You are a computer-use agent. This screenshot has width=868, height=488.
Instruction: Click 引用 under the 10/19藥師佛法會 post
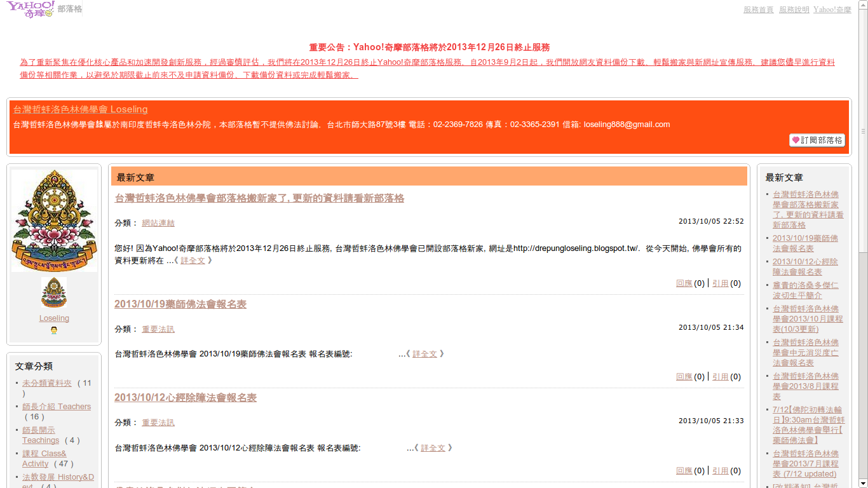[721, 377]
